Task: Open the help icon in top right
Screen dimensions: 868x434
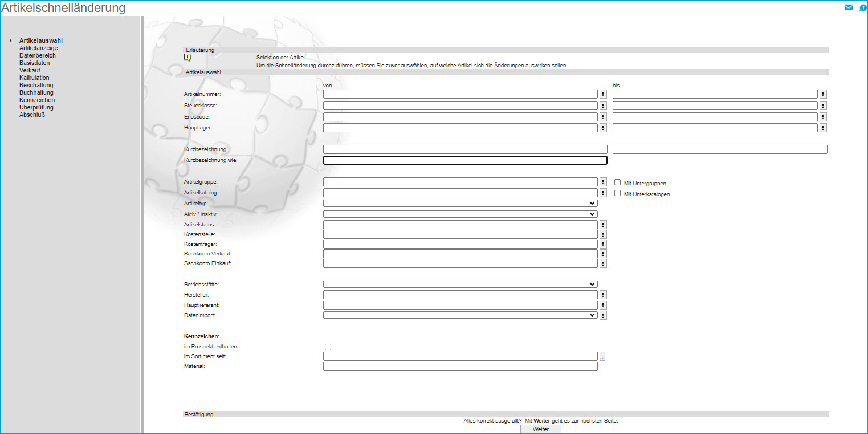Action: pyautogui.click(x=863, y=7)
